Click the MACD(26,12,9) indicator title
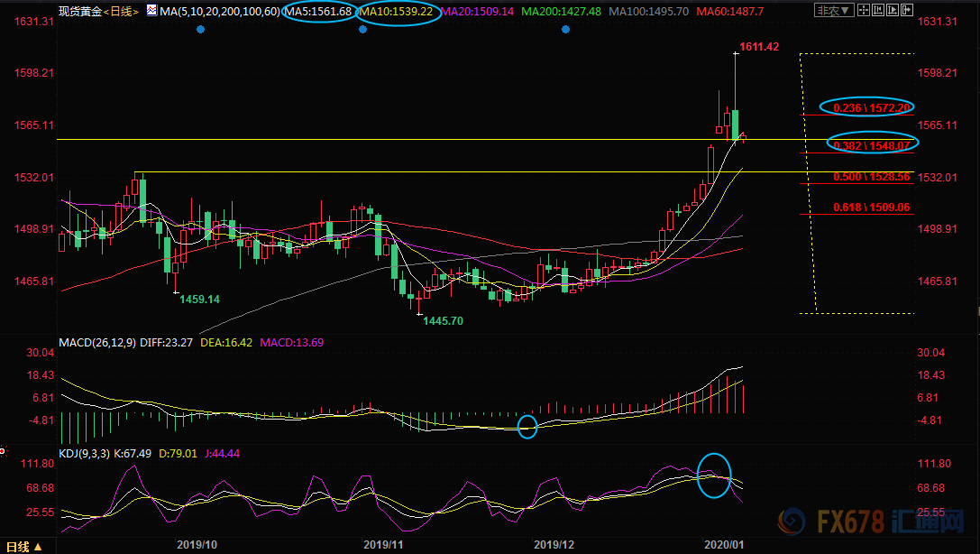 coord(99,343)
